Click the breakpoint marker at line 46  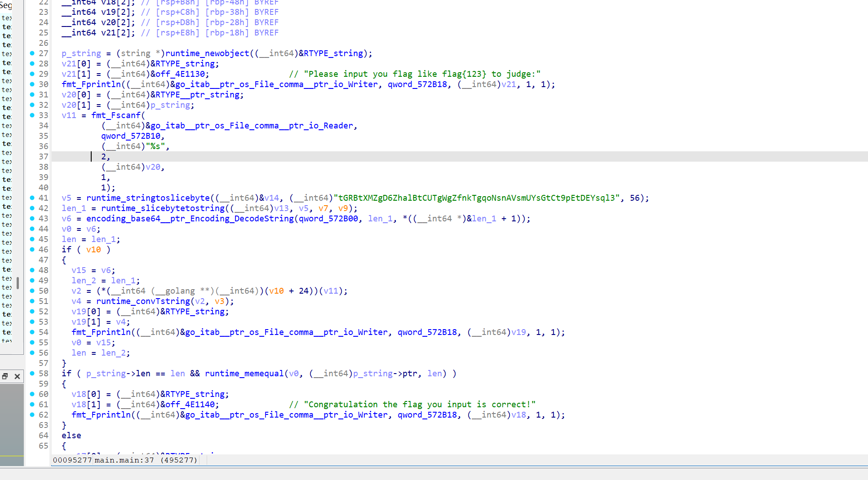click(32, 250)
